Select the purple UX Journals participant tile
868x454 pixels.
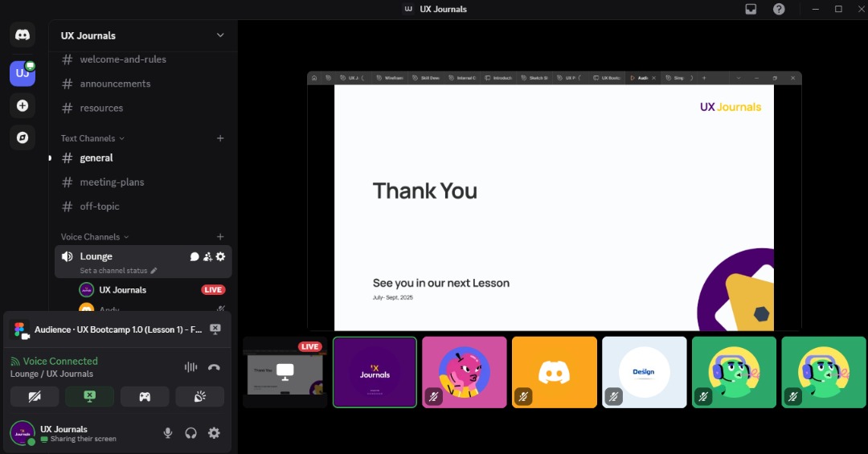(x=375, y=373)
